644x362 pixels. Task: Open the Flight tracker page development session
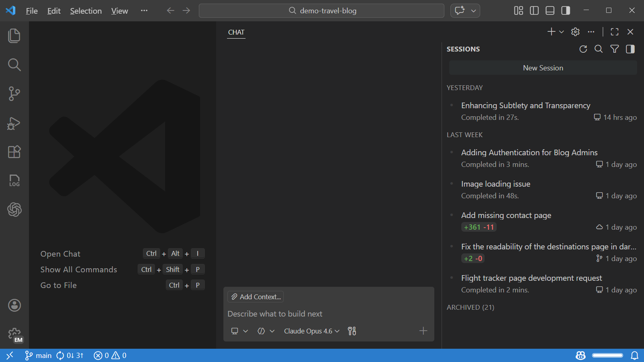tap(531, 278)
